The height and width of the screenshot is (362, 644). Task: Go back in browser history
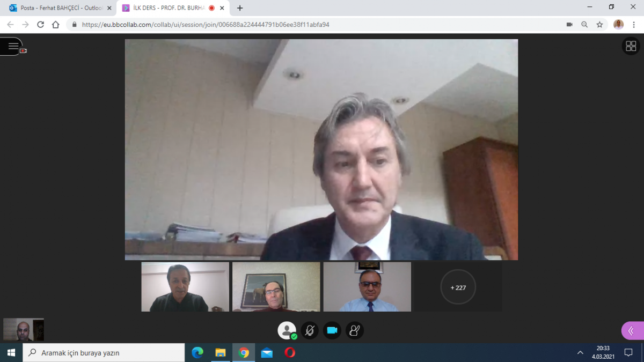10,25
